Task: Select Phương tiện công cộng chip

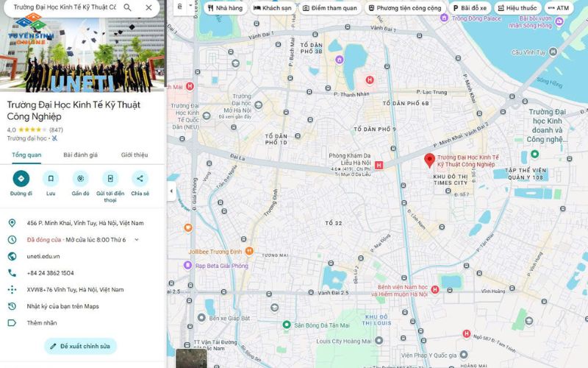Action: click(405, 8)
